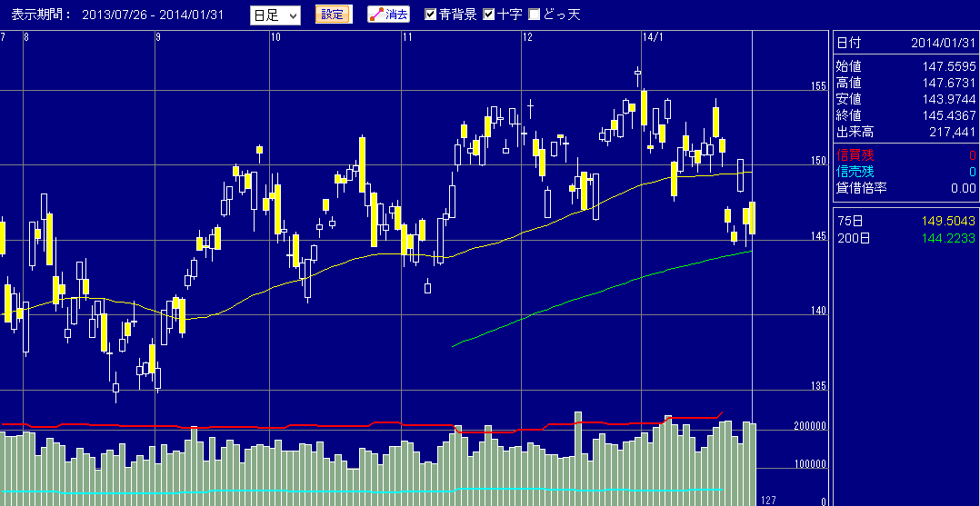Click the 安値 value 143.9744
980x506 pixels.
[949, 99]
